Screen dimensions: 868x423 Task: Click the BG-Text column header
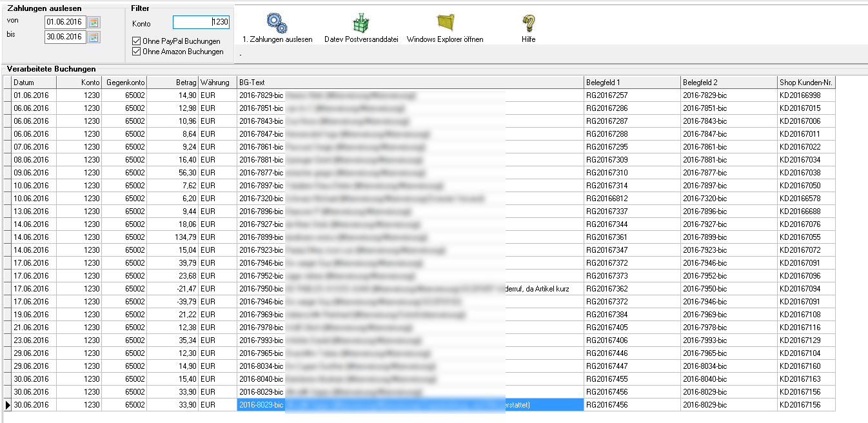coord(410,83)
